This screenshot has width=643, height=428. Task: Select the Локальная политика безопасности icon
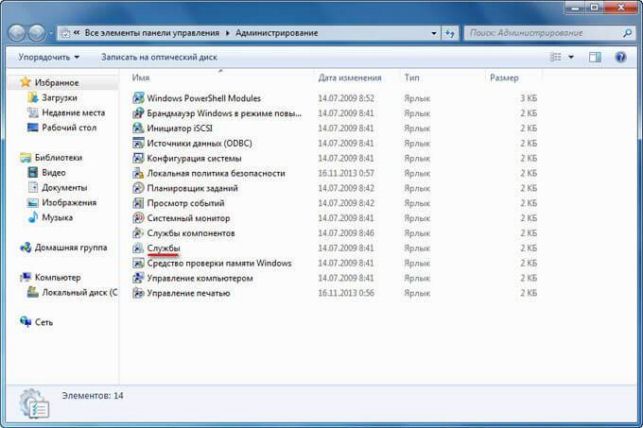pyautogui.click(x=138, y=173)
